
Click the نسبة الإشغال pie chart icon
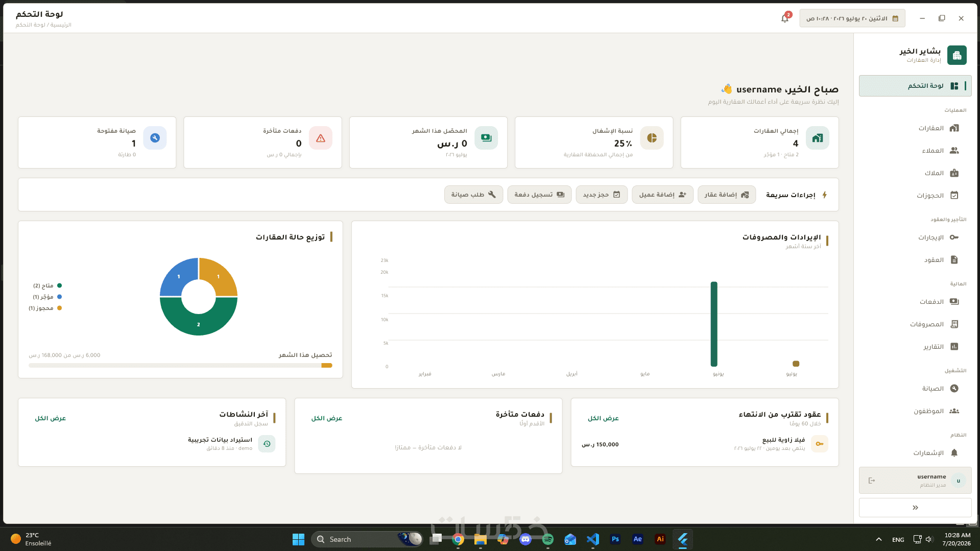(x=652, y=138)
